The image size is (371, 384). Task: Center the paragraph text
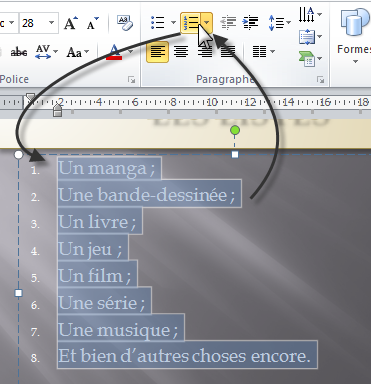[181, 52]
